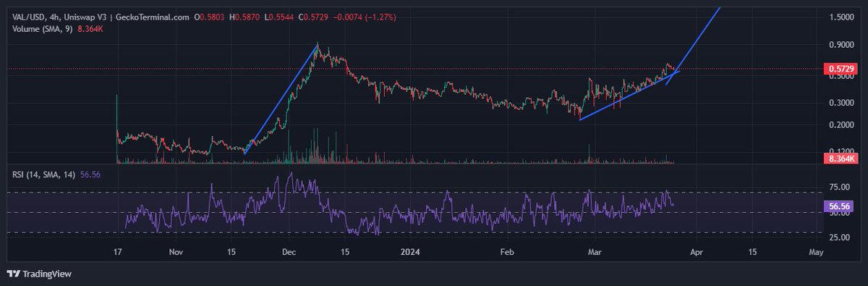Click the 0.9000 price axis label
Viewport: 868px width, 286px height.
pos(841,45)
